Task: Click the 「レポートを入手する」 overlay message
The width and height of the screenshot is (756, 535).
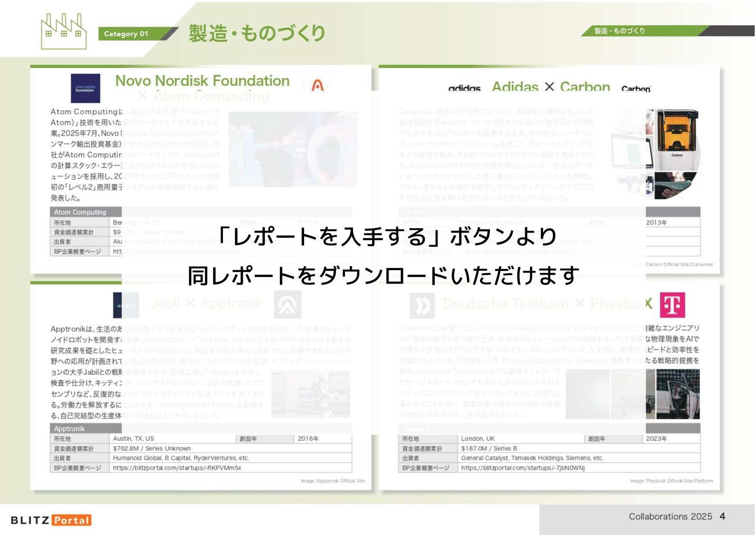Action: pos(383,256)
